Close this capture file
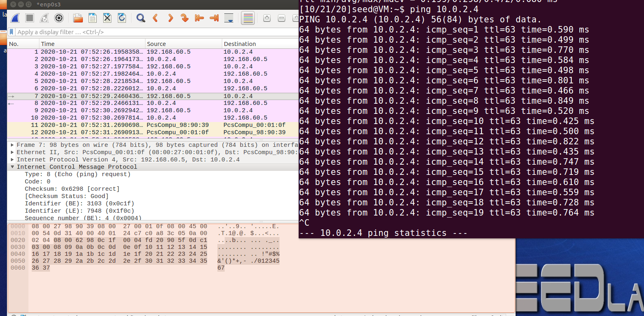The width and height of the screenshot is (644, 316). [107, 18]
